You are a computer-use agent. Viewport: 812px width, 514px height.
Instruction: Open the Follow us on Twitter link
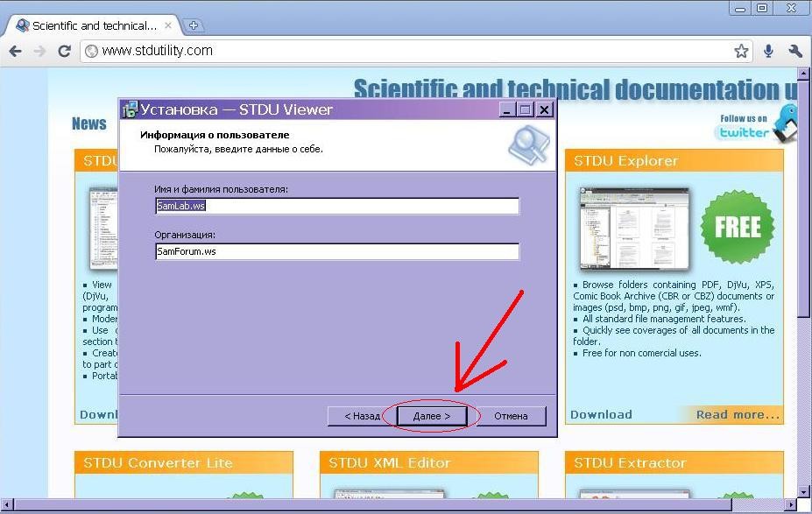pos(744,126)
